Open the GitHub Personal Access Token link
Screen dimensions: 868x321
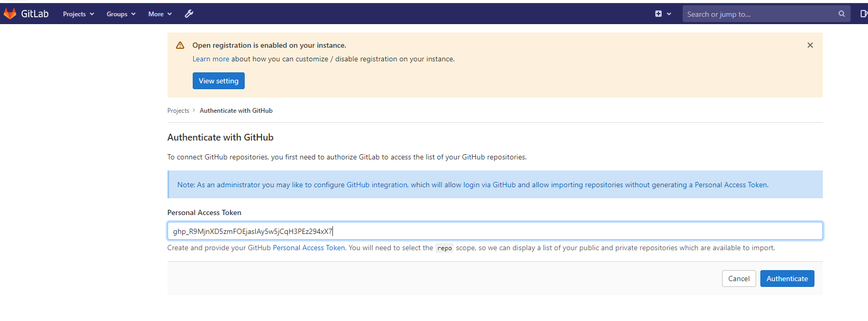click(309, 248)
